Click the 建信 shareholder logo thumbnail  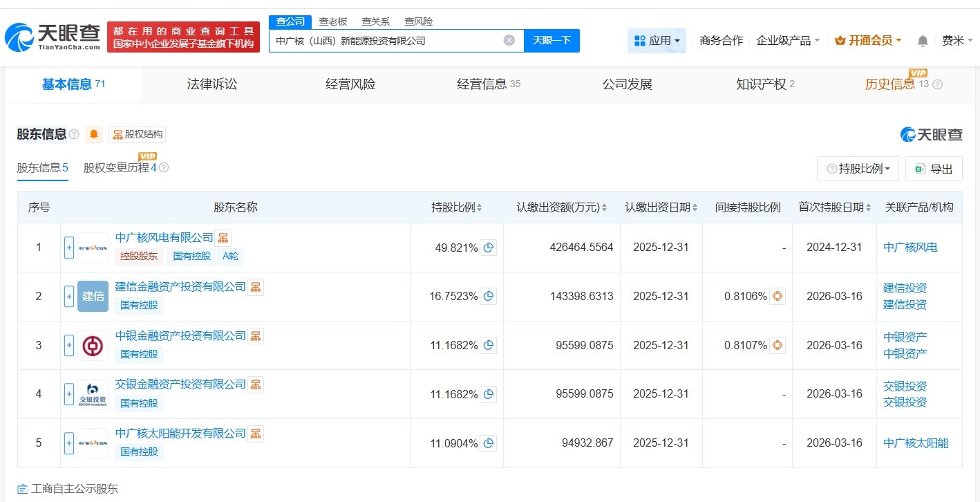pyautogui.click(x=93, y=296)
